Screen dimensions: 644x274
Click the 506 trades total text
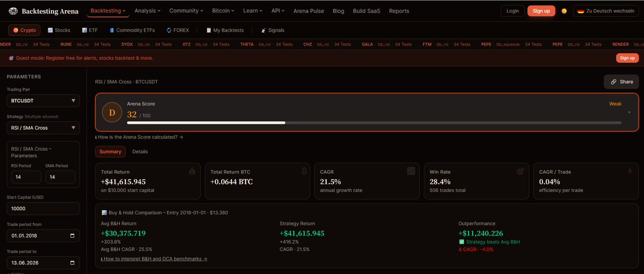coord(447,190)
